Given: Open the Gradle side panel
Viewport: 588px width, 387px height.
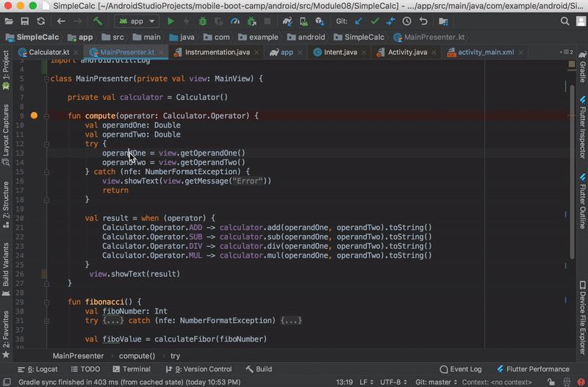Looking at the screenshot, I should point(582,67).
